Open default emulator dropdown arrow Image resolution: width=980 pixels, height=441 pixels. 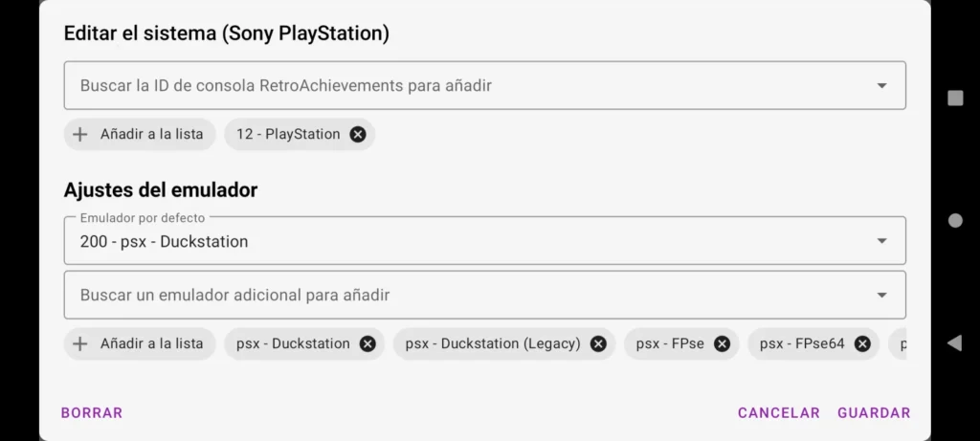tap(881, 241)
